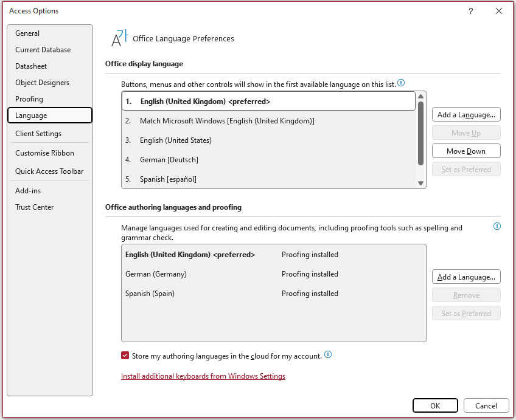Open the Trust Center category

click(35, 207)
